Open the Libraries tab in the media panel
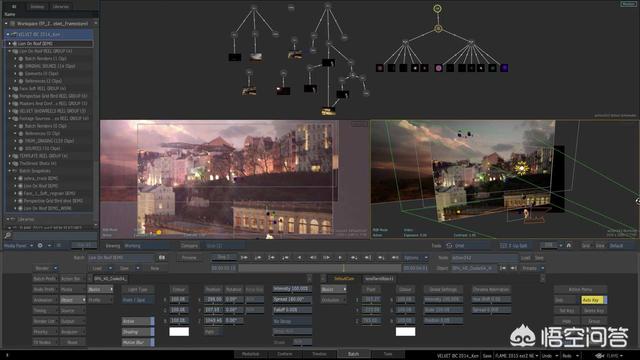 pos(61,7)
